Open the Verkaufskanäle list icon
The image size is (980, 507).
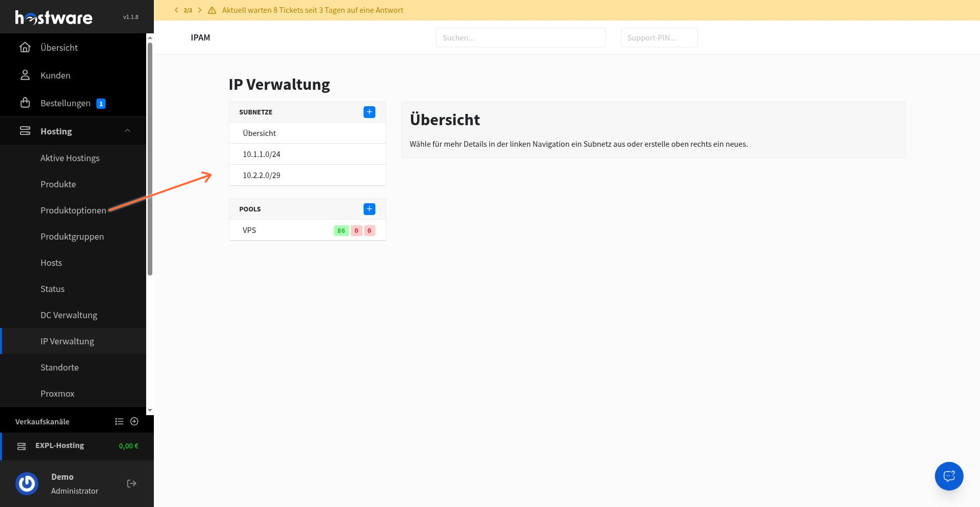[x=119, y=421]
